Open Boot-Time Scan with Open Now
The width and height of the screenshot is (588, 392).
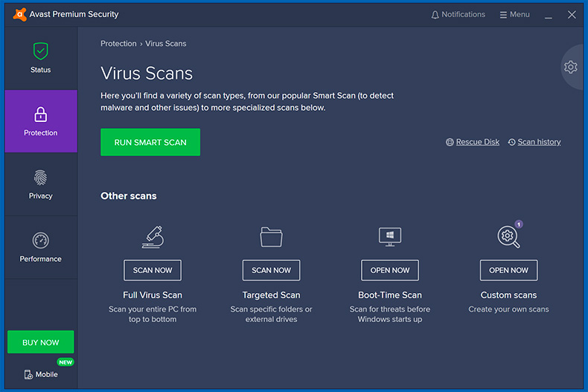pyautogui.click(x=390, y=270)
